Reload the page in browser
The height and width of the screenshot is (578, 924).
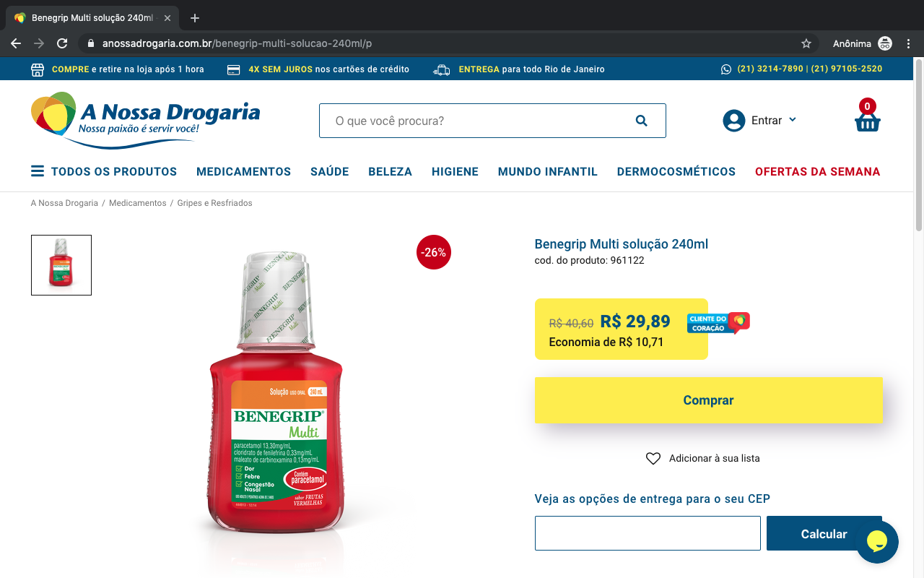pyautogui.click(x=62, y=43)
